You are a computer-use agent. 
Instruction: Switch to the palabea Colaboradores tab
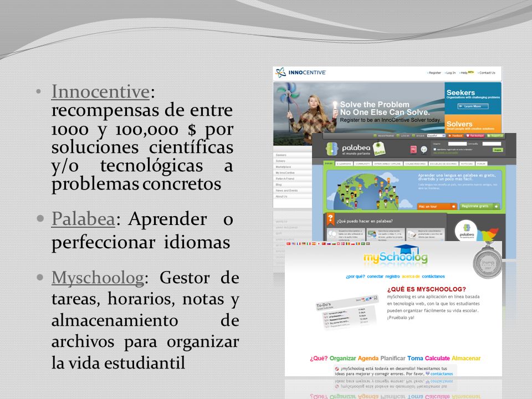tap(416, 163)
